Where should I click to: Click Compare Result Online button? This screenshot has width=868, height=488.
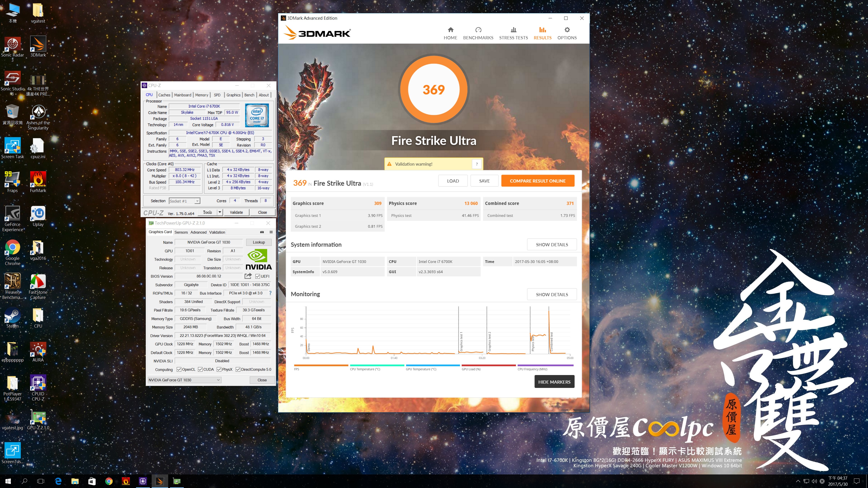[x=538, y=181]
